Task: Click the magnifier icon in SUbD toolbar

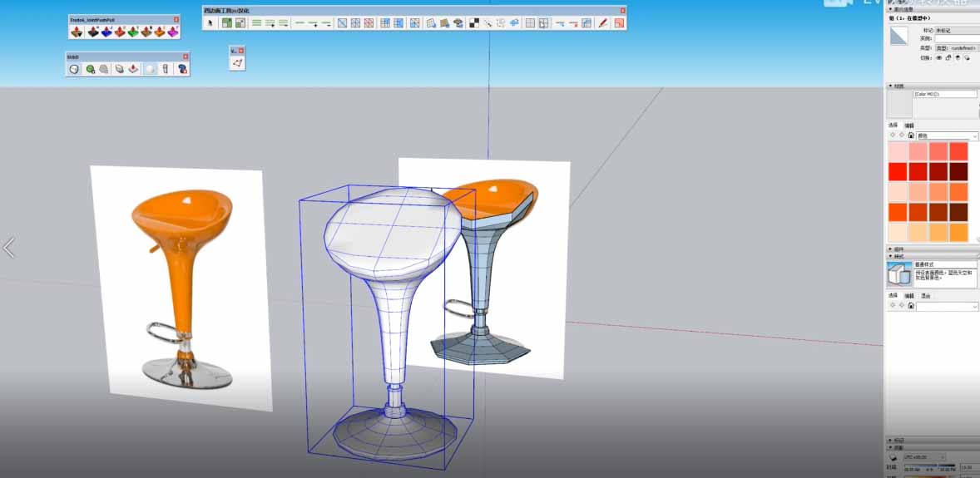Action: point(90,69)
